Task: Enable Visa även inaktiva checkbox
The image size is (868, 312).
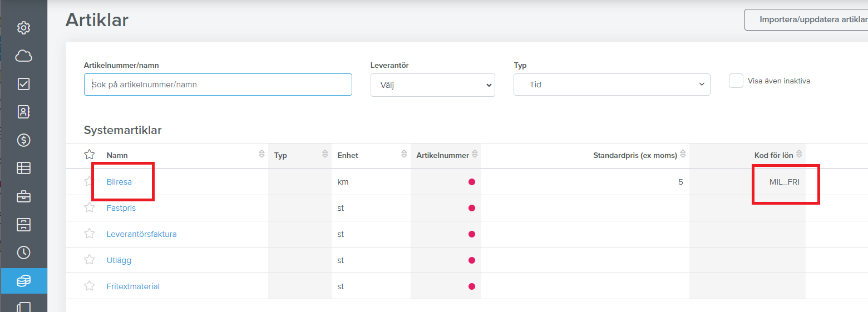Action: (x=736, y=81)
